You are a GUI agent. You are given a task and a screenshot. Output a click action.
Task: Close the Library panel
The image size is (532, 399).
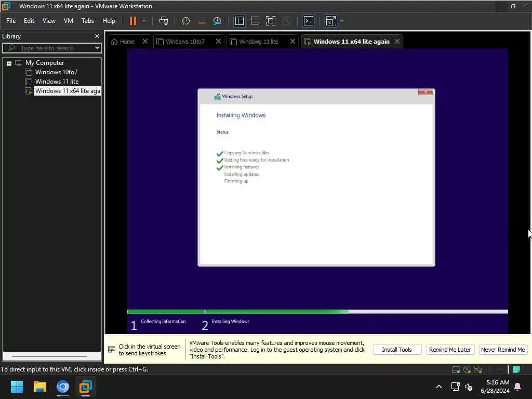tap(97, 36)
